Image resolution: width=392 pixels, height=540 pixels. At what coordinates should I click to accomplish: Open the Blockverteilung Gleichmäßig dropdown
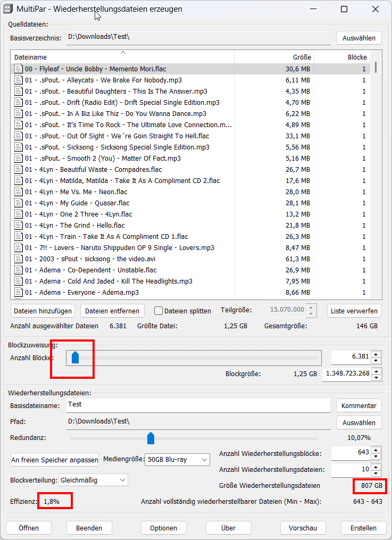(93, 480)
